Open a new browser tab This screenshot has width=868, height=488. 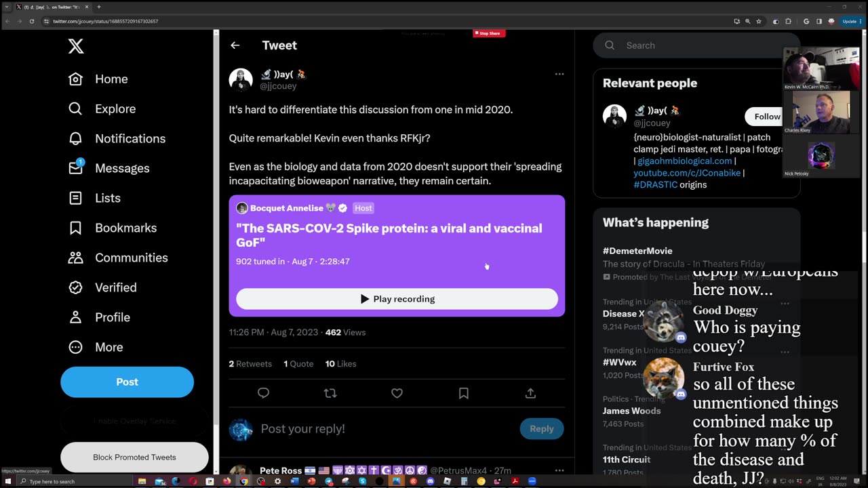point(99,7)
